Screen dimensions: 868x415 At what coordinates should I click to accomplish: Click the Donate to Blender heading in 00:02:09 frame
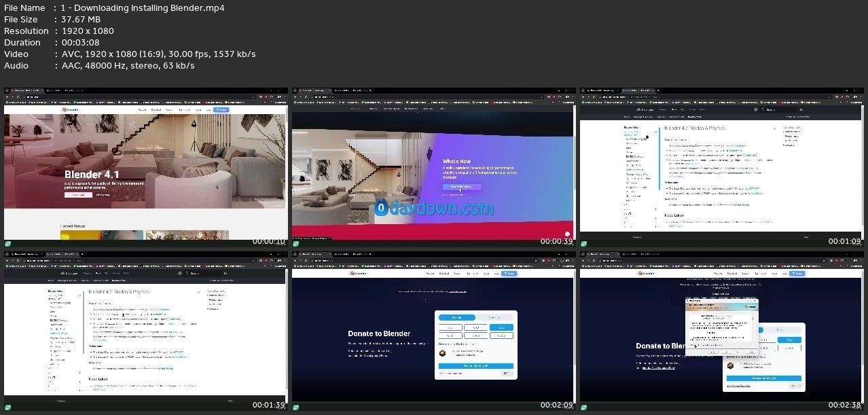[x=379, y=333]
